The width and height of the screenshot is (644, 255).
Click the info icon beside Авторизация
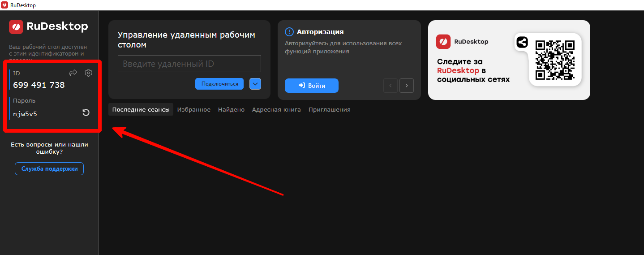point(289,32)
